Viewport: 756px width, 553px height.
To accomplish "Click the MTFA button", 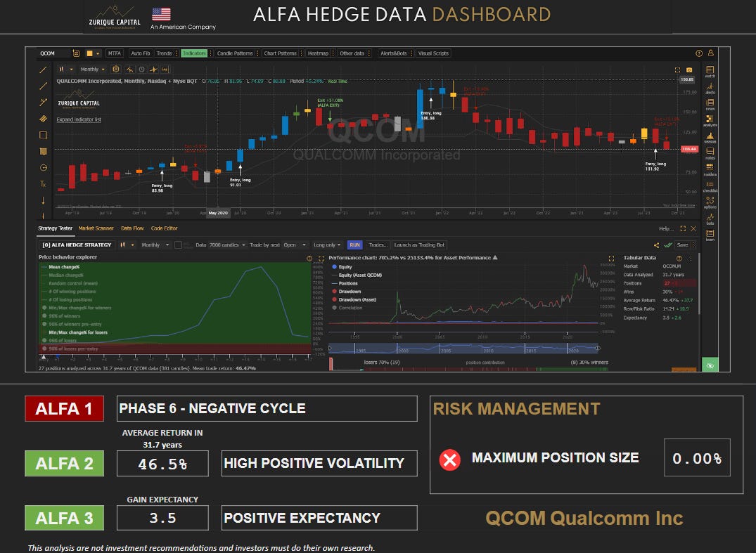I will pos(114,53).
